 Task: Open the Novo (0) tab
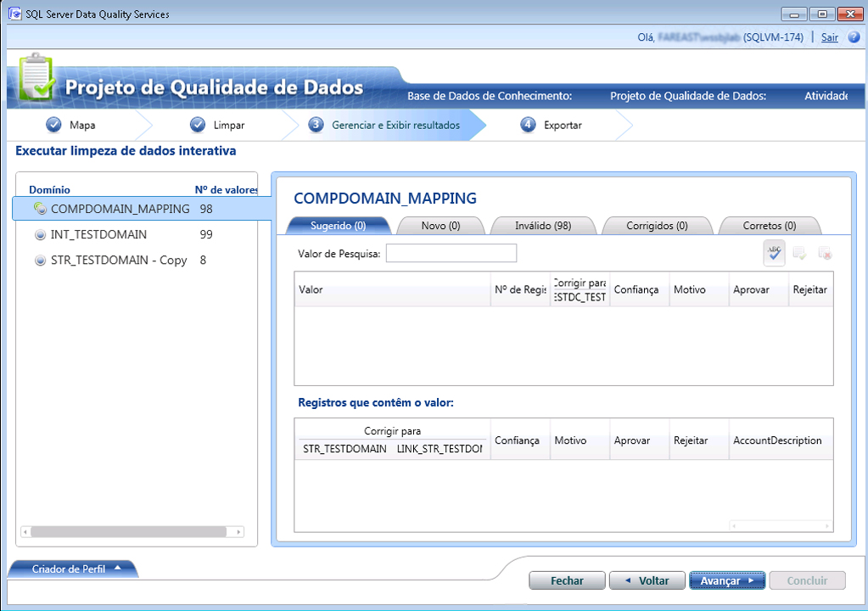(440, 226)
